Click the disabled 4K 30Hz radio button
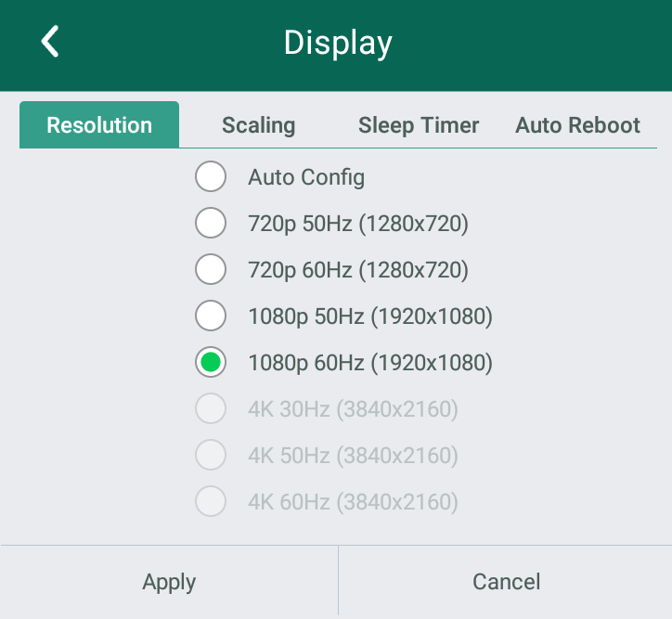672x619 pixels. tap(211, 408)
